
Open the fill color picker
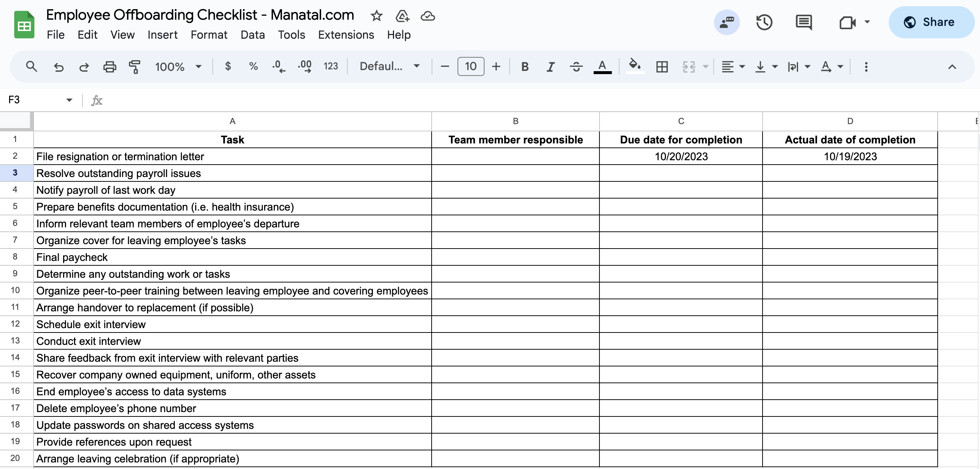pos(634,66)
